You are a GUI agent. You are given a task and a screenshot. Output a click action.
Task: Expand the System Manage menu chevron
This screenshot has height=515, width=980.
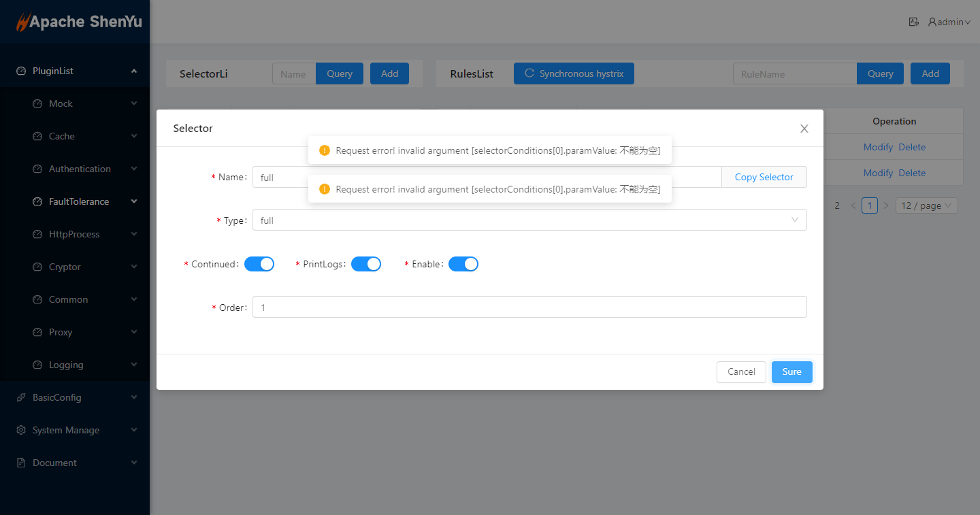click(x=134, y=430)
